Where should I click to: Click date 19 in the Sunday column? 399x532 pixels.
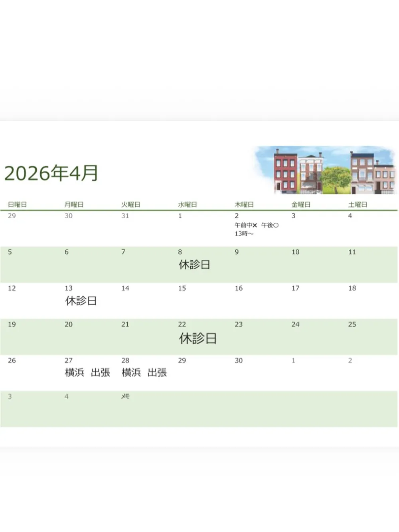click(12, 324)
